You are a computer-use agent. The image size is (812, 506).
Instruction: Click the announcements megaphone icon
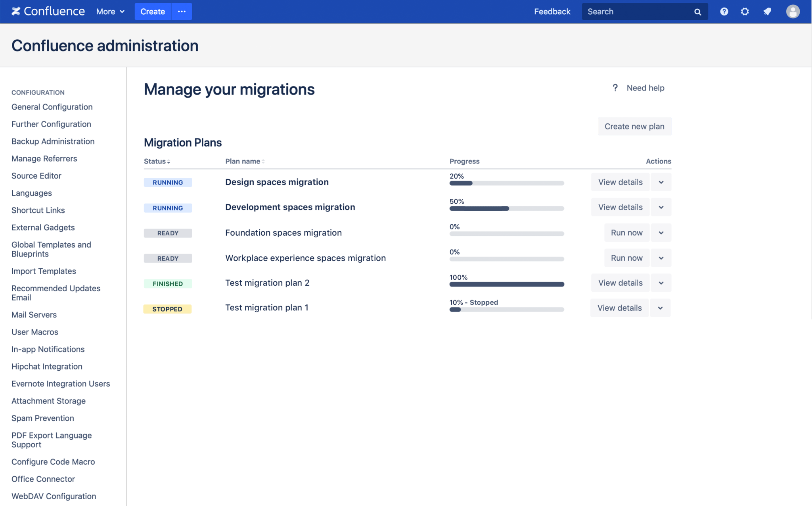[x=767, y=12]
